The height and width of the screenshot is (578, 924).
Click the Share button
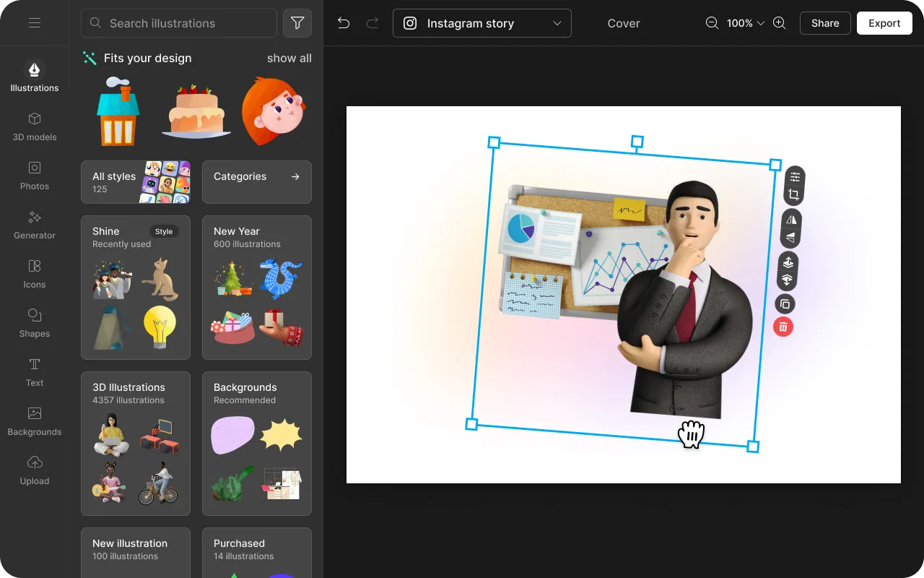825,23
